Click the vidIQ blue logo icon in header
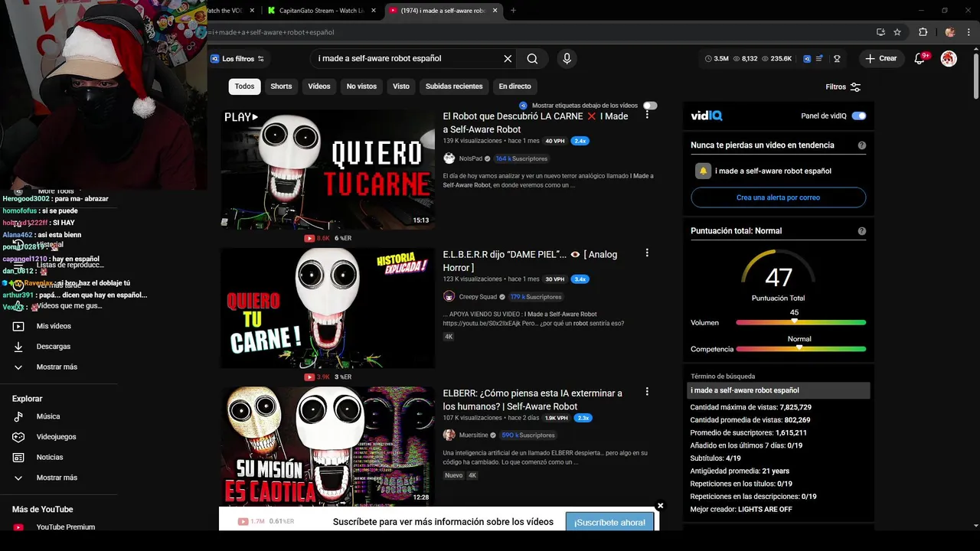This screenshot has height=551, width=980. point(807,58)
